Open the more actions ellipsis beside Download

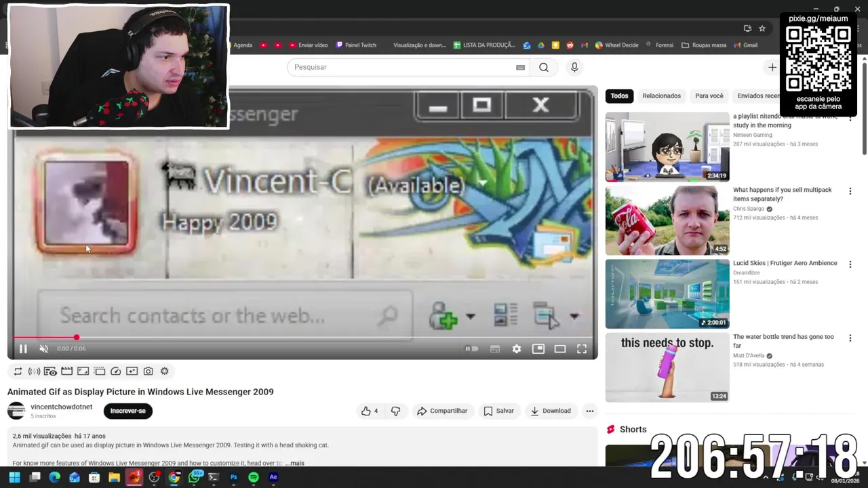point(590,411)
